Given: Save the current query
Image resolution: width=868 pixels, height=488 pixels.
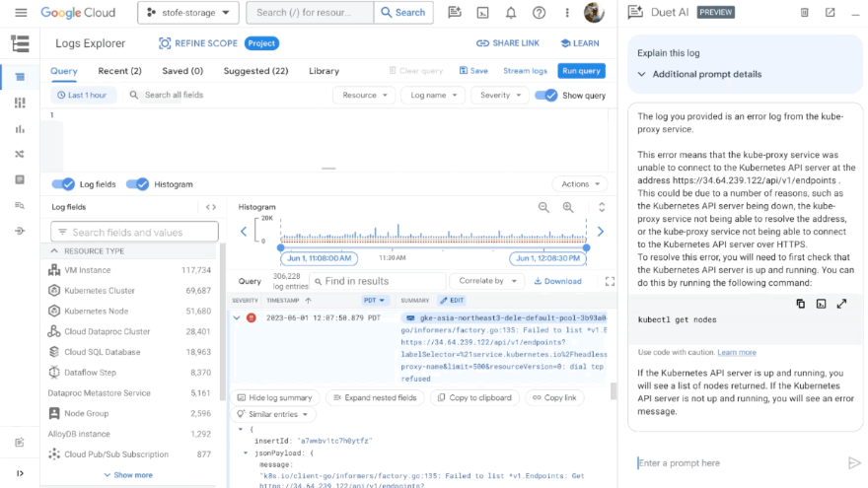Looking at the screenshot, I should [473, 71].
